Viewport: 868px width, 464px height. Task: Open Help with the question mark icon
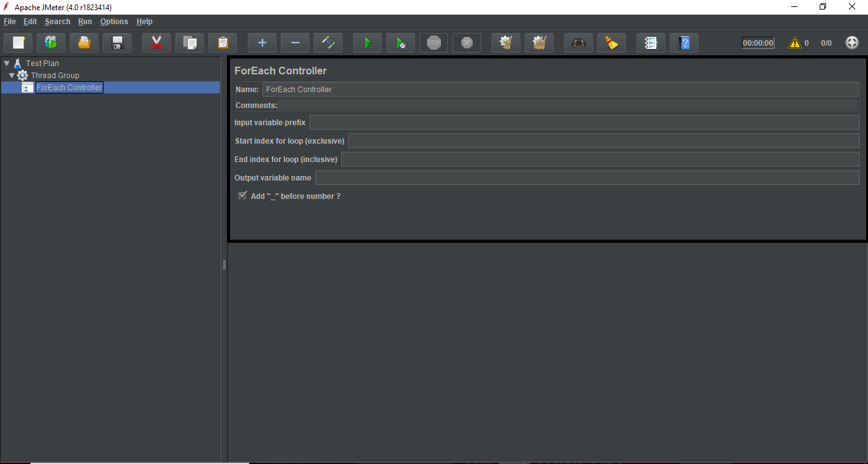click(684, 43)
